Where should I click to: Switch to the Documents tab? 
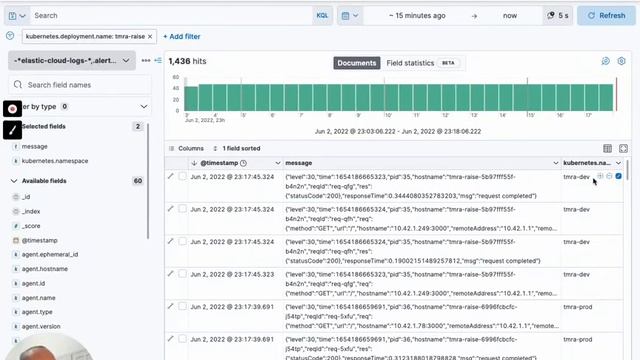coord(356,63)
